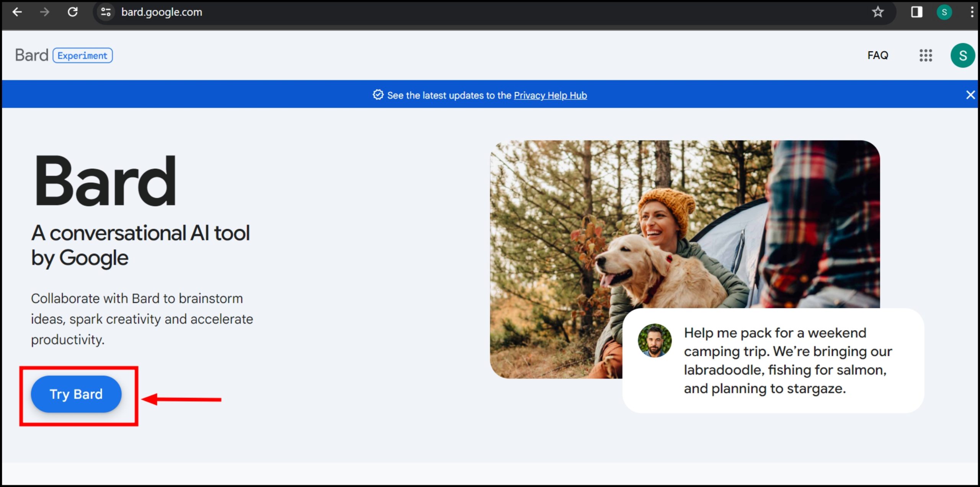Open site information icon in address bar

point(106,12)
